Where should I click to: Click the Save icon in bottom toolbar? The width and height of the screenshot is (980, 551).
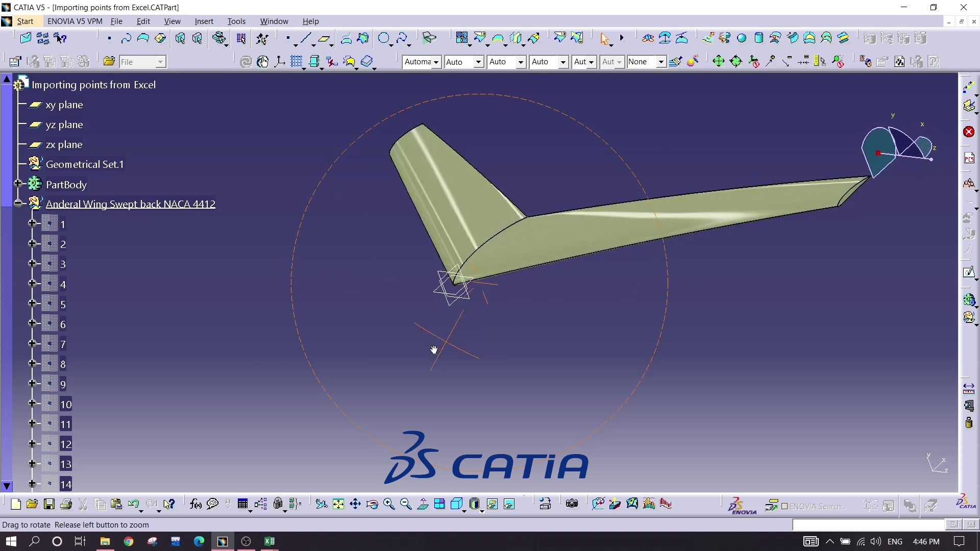click(x=49, y=504)
